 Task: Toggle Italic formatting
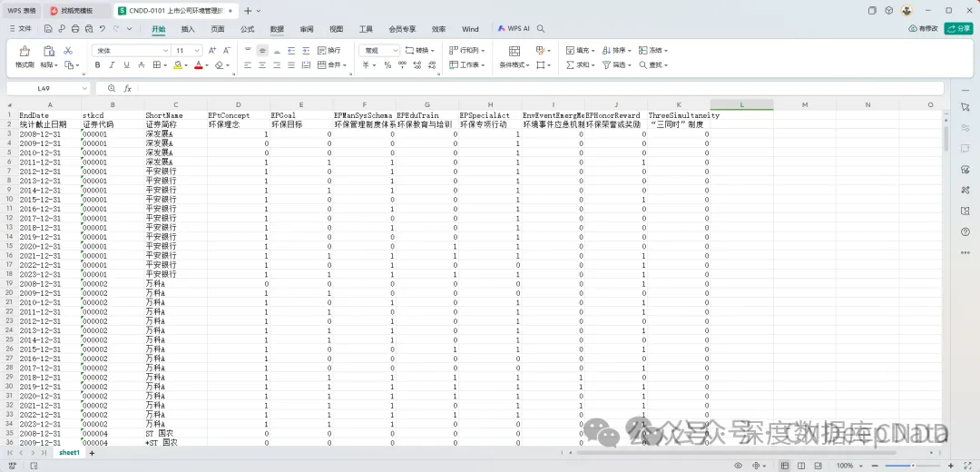pyautogui.click(x=113, y=65)
